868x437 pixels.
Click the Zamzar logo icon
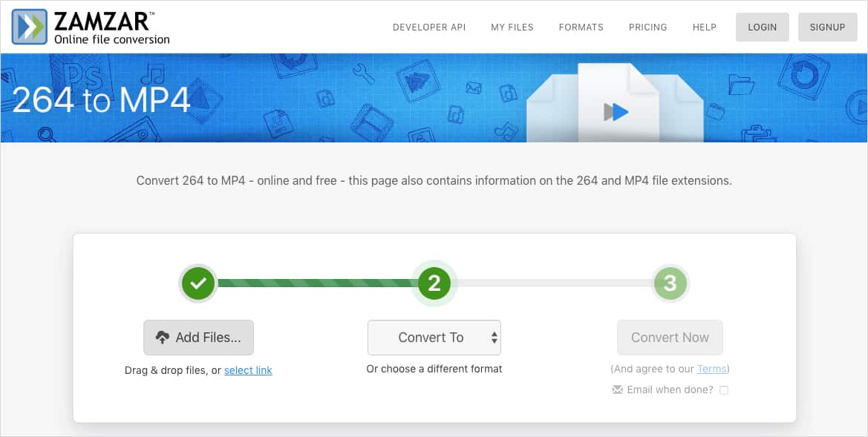coord(28,27)
